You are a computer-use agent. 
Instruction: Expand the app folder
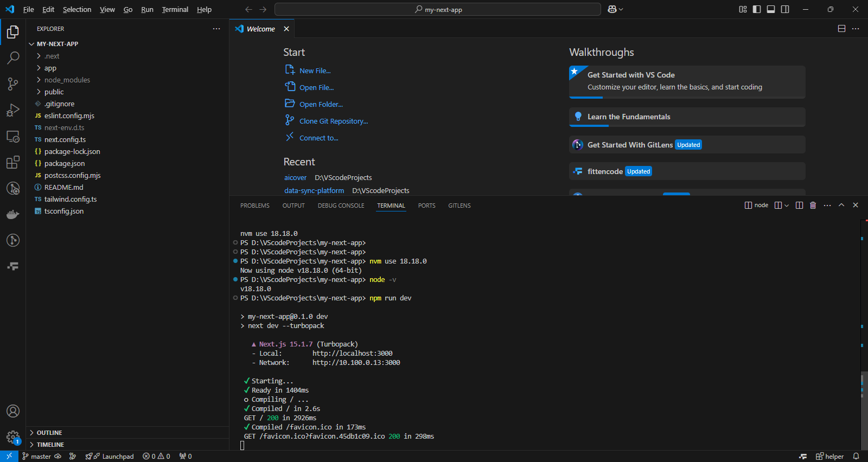[x=50, y=68]
